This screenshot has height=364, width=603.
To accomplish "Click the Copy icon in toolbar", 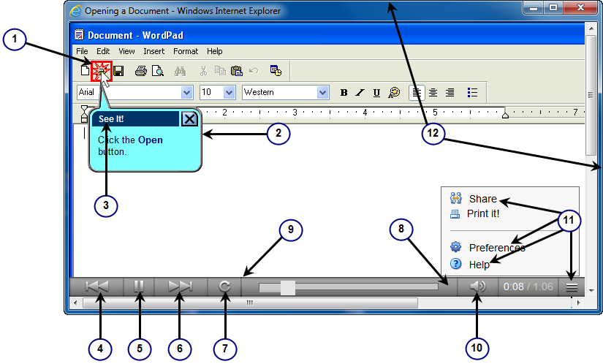I will coord(220,71).
